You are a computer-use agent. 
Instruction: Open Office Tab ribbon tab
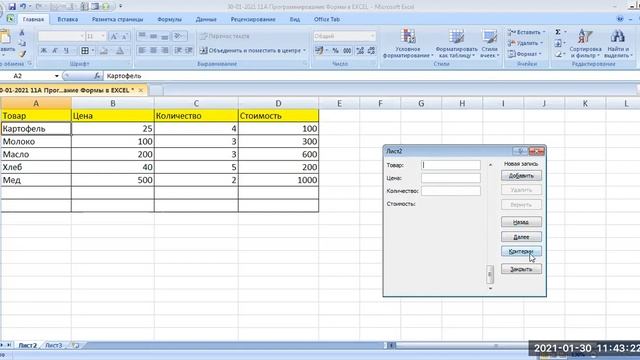[327, 19]
